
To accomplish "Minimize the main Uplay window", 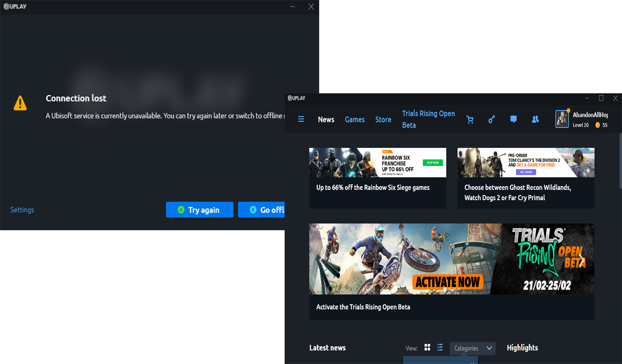I will [x=587, y=98].
